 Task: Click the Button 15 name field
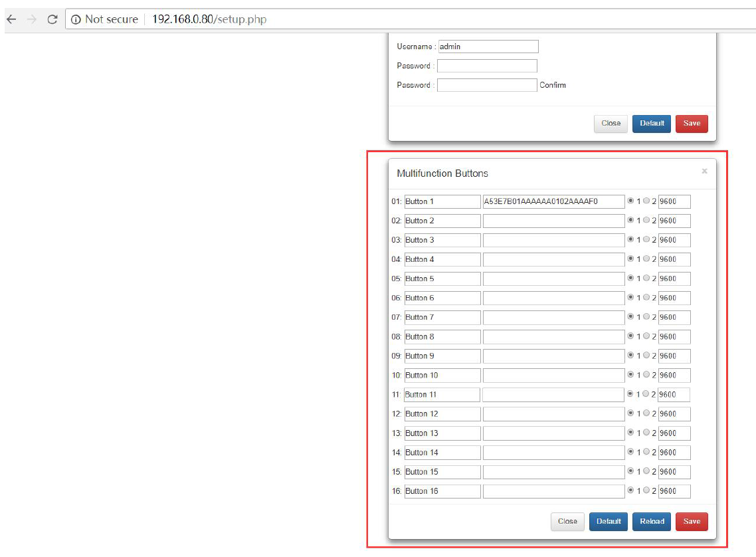(442, 472)
